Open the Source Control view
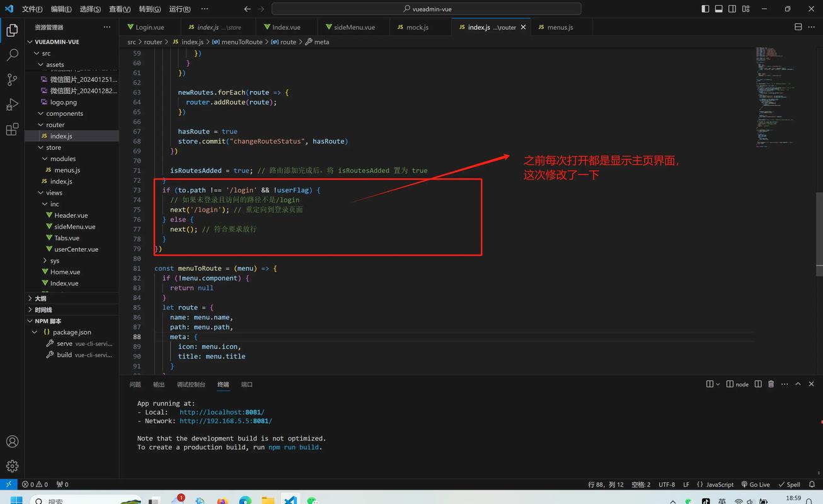The image size is (823, 504). click(13, 80)
